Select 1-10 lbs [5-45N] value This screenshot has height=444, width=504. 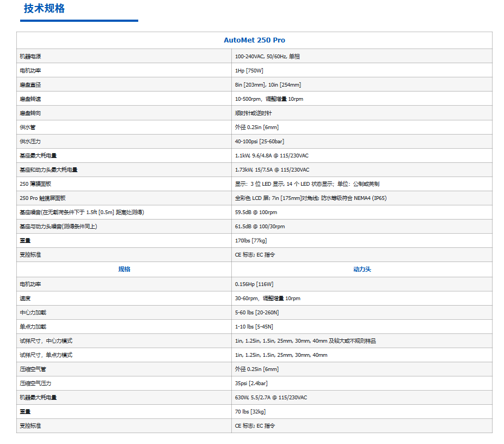point(254,326)
